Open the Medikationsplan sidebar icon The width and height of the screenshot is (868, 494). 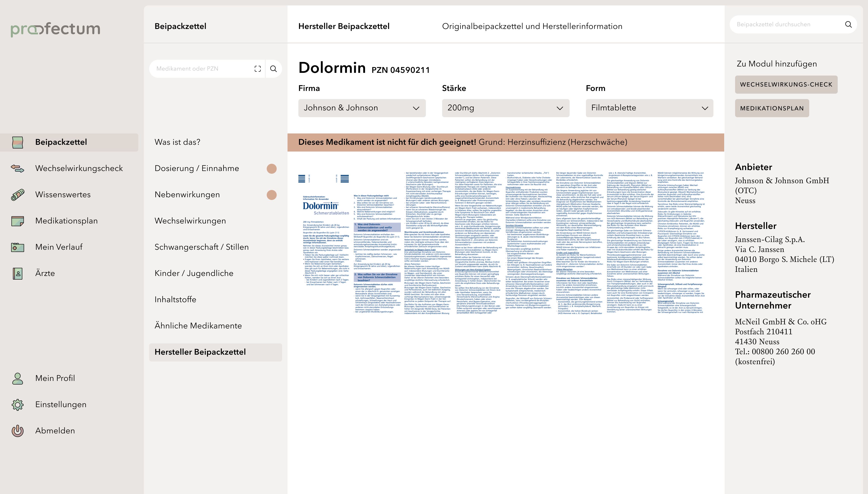click(x=18, y=221)
